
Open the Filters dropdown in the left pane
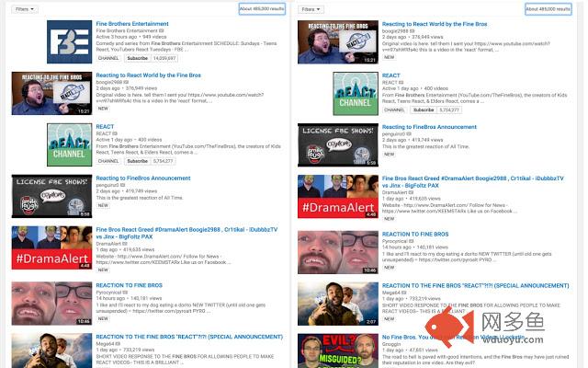(25, 9)
